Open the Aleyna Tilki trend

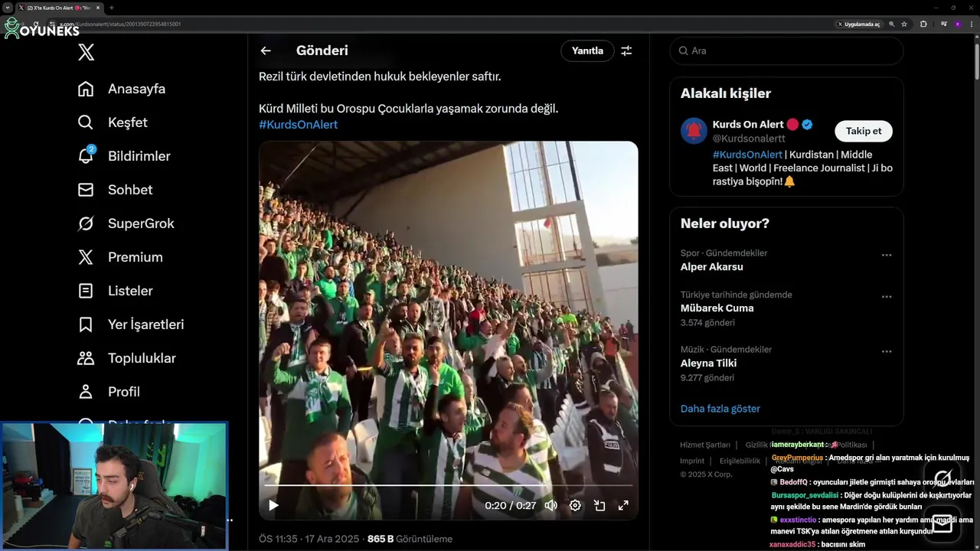[708, 364]
